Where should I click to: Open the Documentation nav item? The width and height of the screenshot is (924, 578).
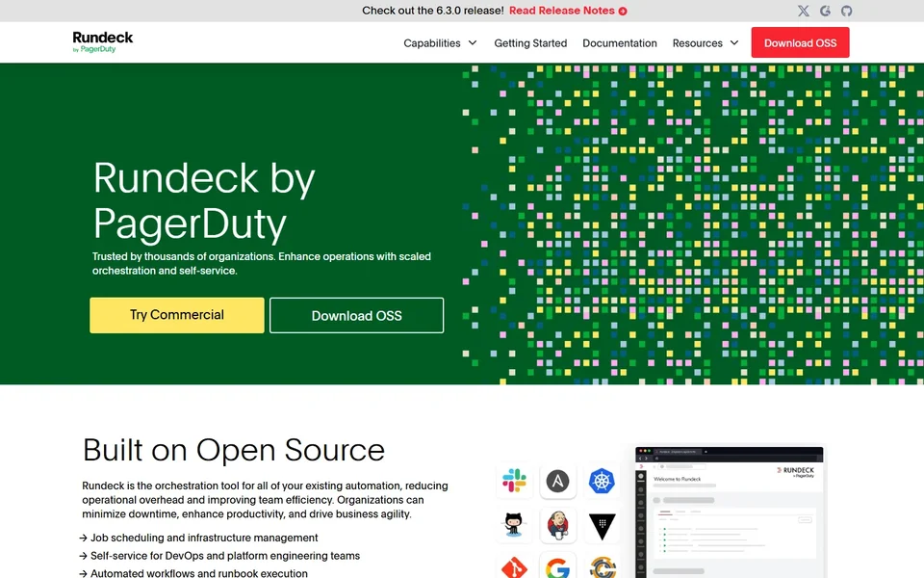click(619, 43)
